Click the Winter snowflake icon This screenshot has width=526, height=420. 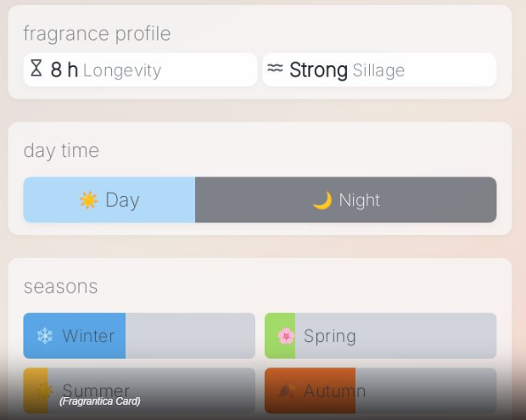click(44, 336)
